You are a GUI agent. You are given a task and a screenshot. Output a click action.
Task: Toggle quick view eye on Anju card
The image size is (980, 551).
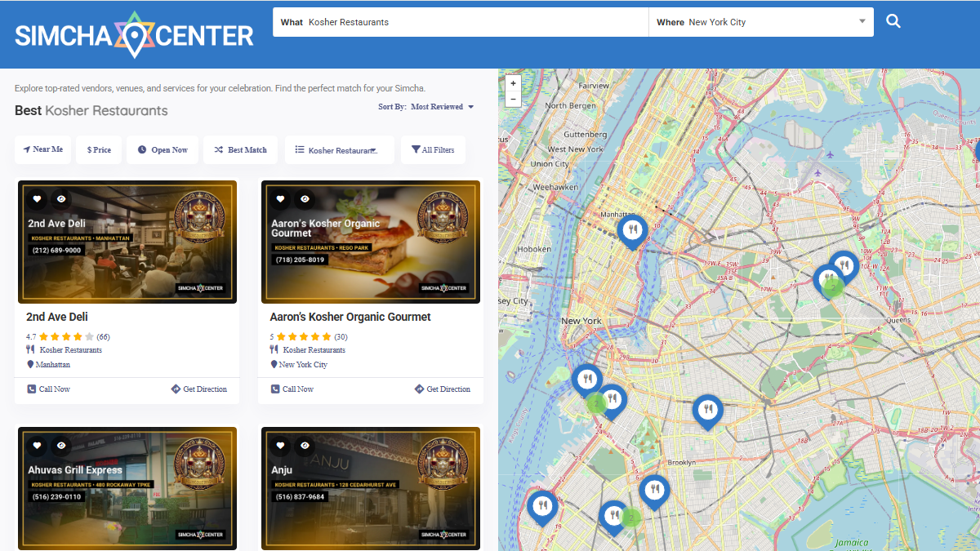coord(305,445)
